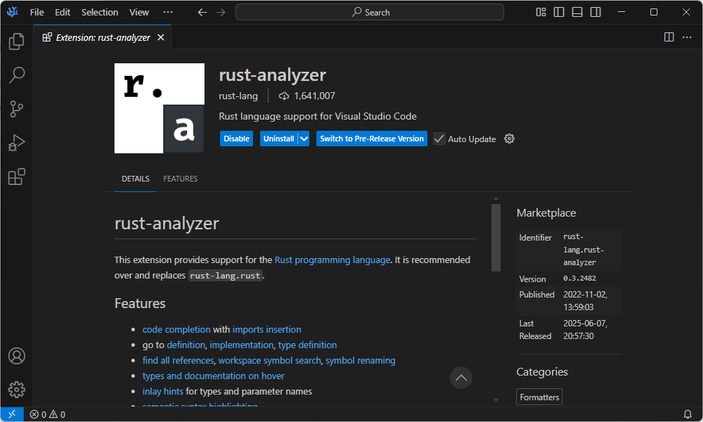Toggle the bottom Panel layout icon
The width and height of the screenshot is (703, 422).
tap(577, 12)
